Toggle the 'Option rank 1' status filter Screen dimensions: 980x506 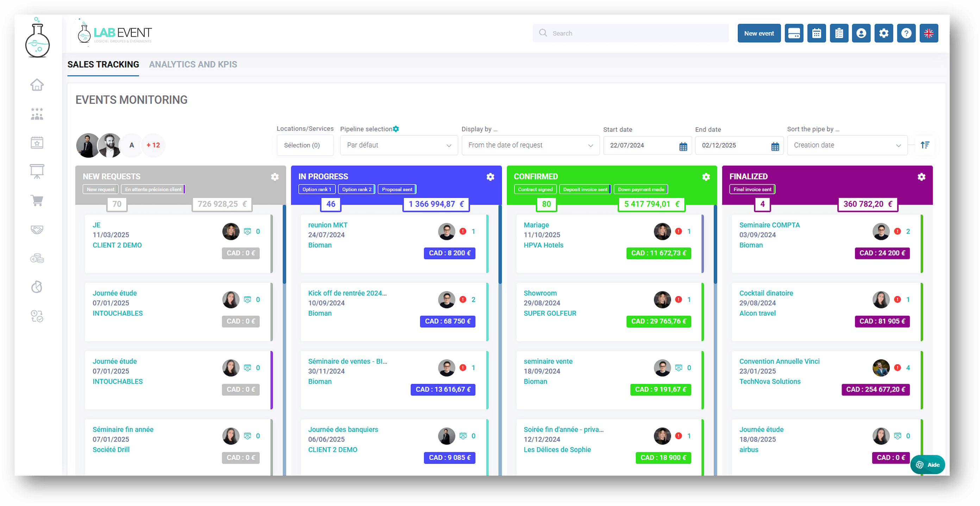coord(317,189)
